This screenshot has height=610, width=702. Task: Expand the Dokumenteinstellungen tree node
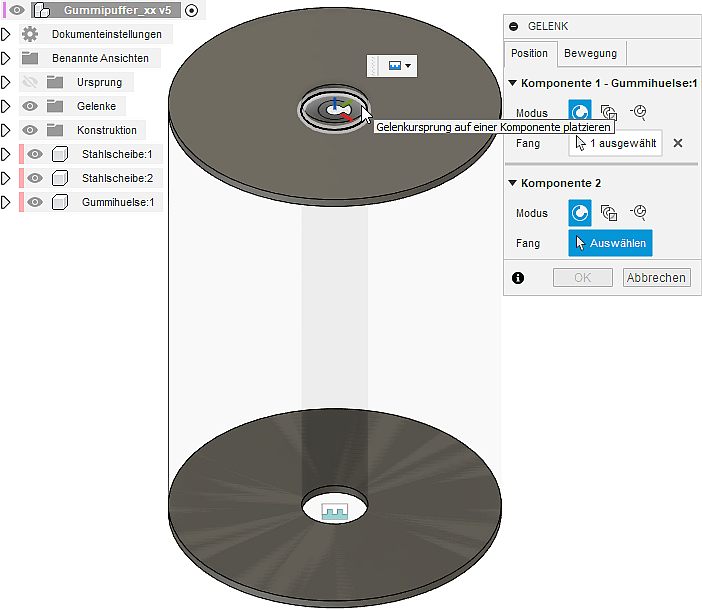pyautogui.click(x=6, y=34)
